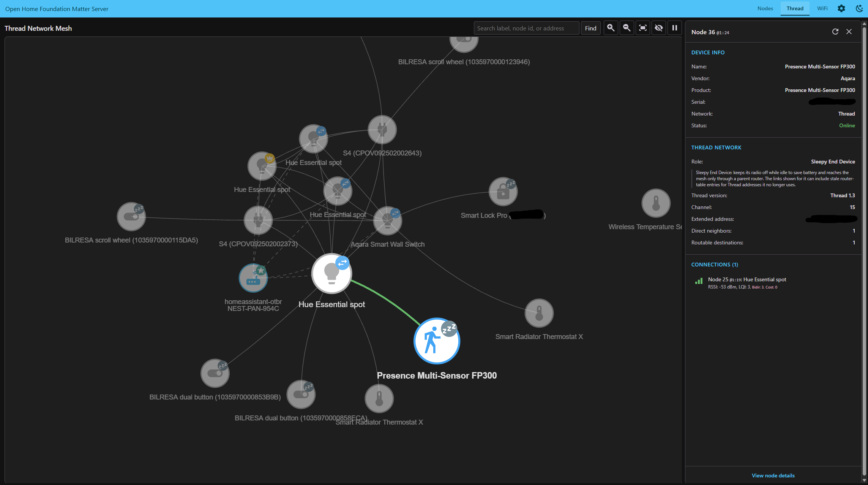868x485 pixels.
Task: Click the zoom in magnifier icon
Action: [x=611, y=28]
